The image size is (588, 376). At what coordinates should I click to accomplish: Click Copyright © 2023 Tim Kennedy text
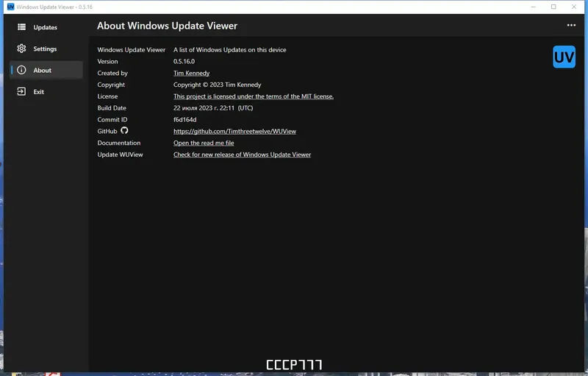coord(217,85)
